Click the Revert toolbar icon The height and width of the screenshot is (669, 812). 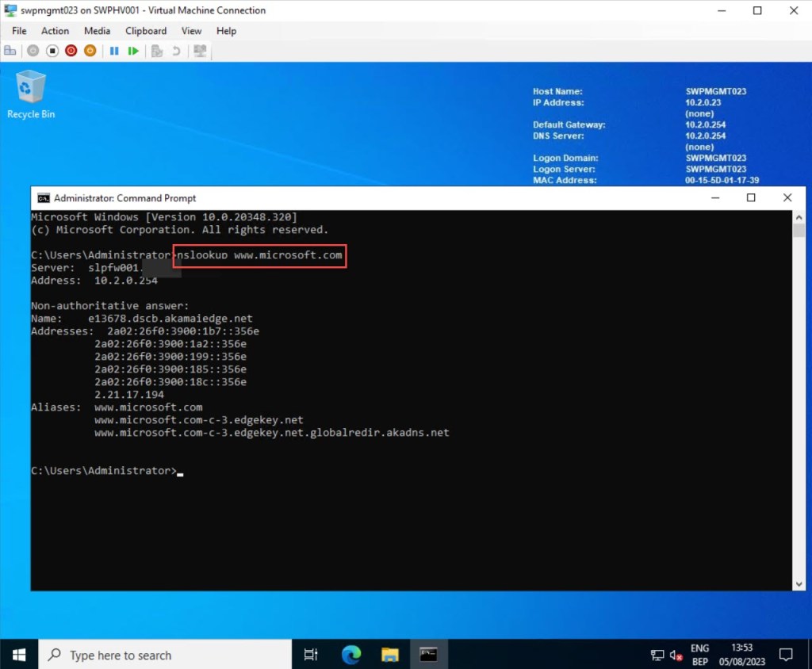click(x=176, y=51)
